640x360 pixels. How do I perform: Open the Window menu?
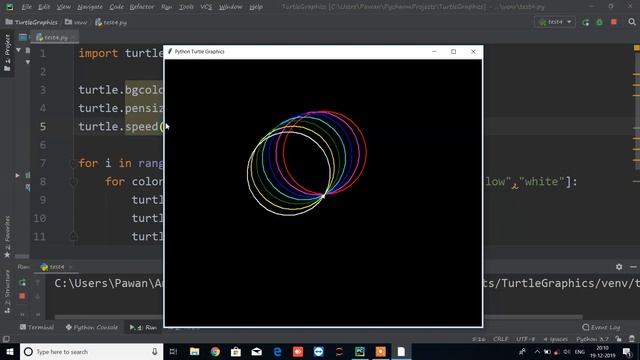coord(230,7)
